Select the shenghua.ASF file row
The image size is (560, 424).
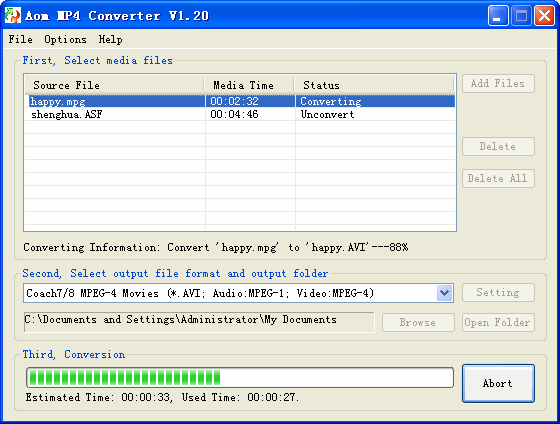[240, 114]
